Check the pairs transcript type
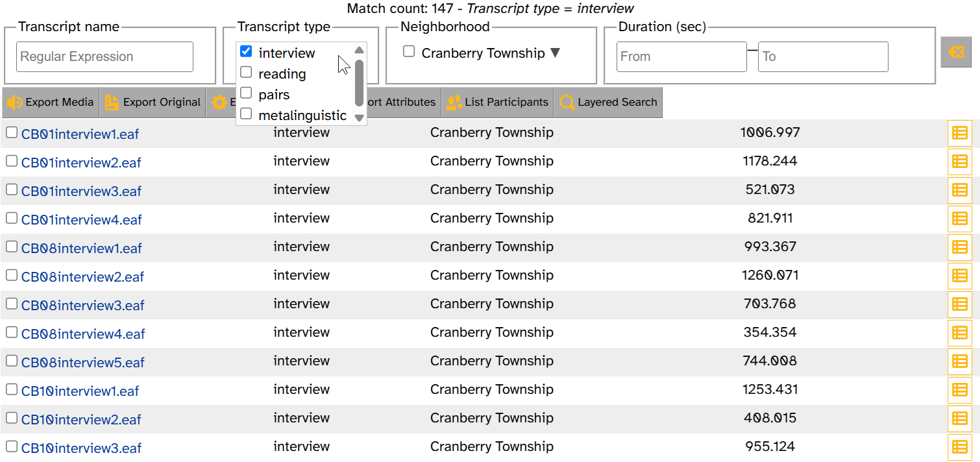Viewport: 980px width, 462px height. tap(246, 93)
